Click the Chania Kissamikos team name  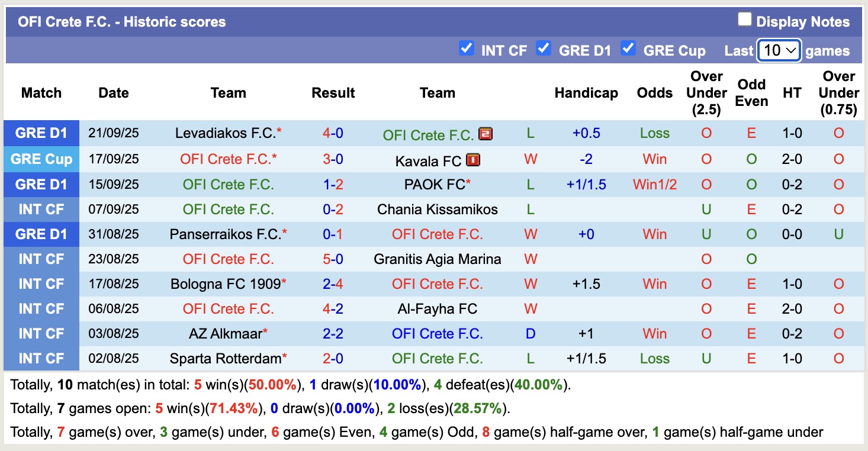[x=437, y=209]
